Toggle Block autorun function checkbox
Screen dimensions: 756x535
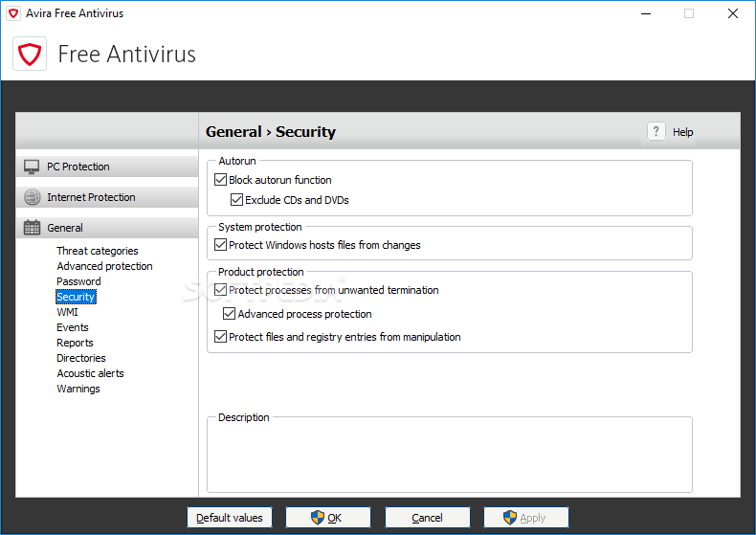click(220, 180)
